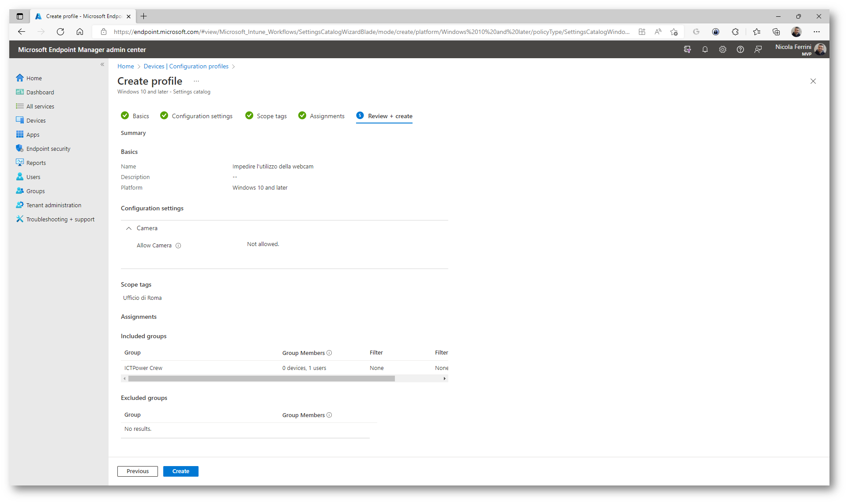This screenshot has height=504, width=848.
Task: Select the Review + create step
Action: click(384, 116)
